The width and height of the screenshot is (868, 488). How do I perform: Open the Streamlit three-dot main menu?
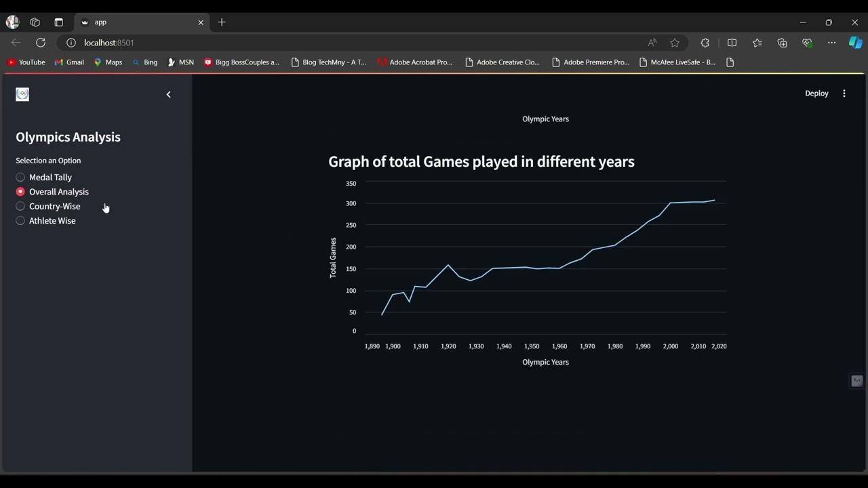844,94
